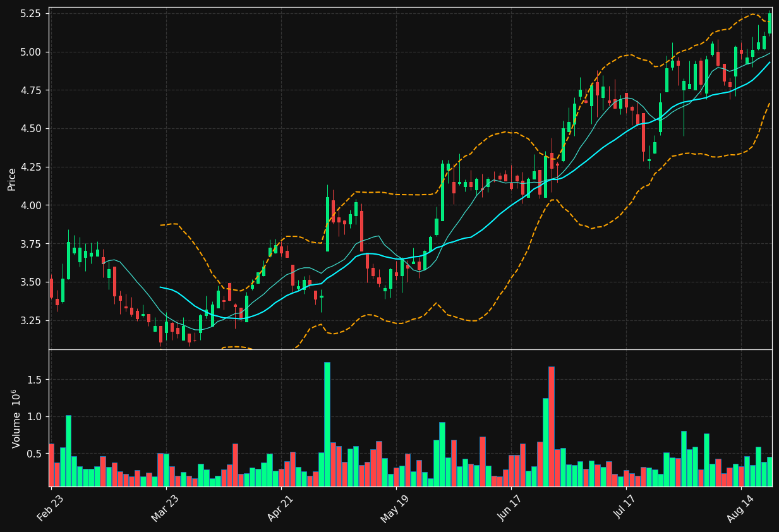Select the 0.5 volume axis value
This screenshot has width=779, height=532.
pyautogui.click(x=34, y=454)
